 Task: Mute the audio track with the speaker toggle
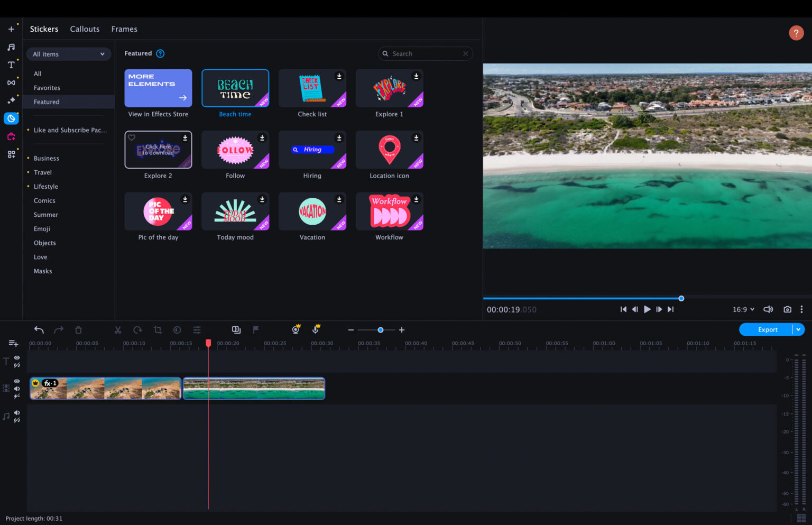click(x=16, y=412)
